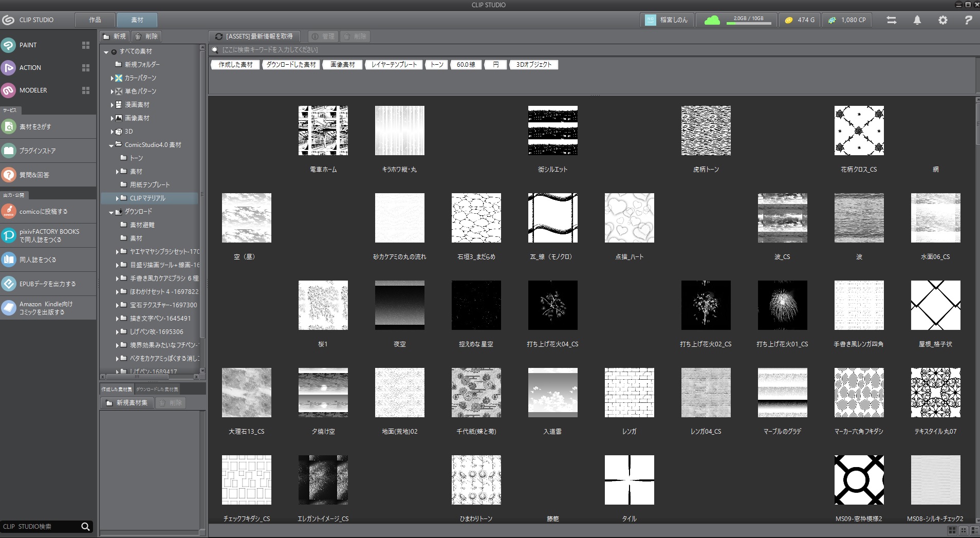980x538 pixels.
Task: Open the grid menu beside ACTION
Action: (86, 68)
